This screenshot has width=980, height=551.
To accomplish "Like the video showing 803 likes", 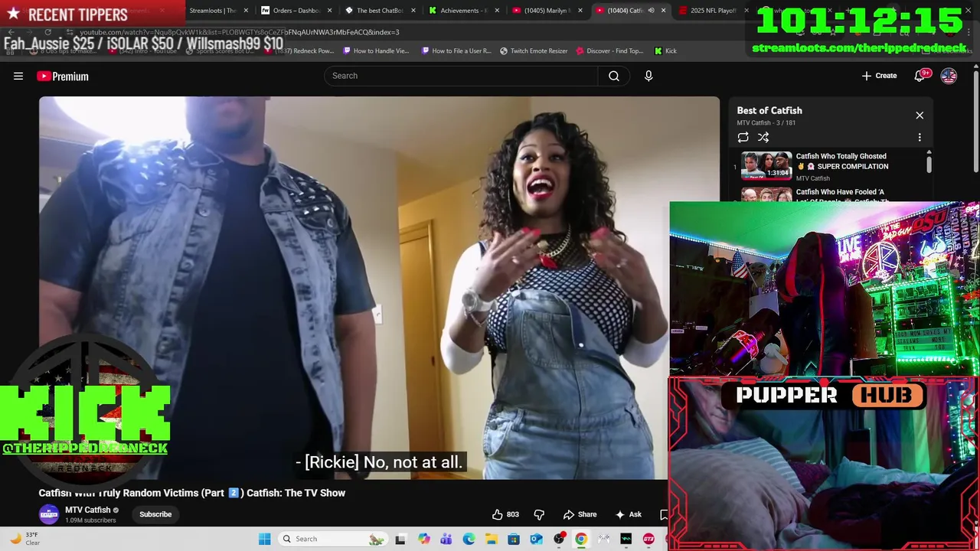I will [x=505, y=514].
